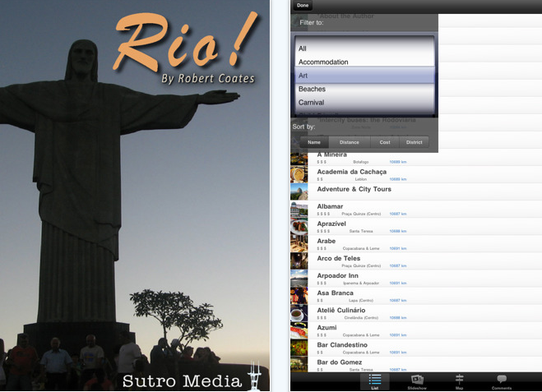
Task: Open the Slideshow tab
Action: 417,381
